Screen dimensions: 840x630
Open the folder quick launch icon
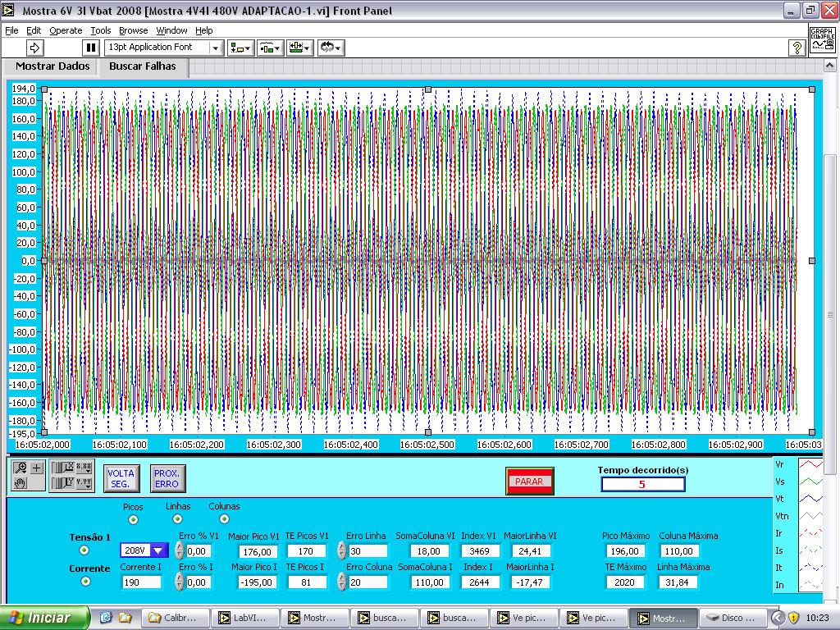click(126, 618)
